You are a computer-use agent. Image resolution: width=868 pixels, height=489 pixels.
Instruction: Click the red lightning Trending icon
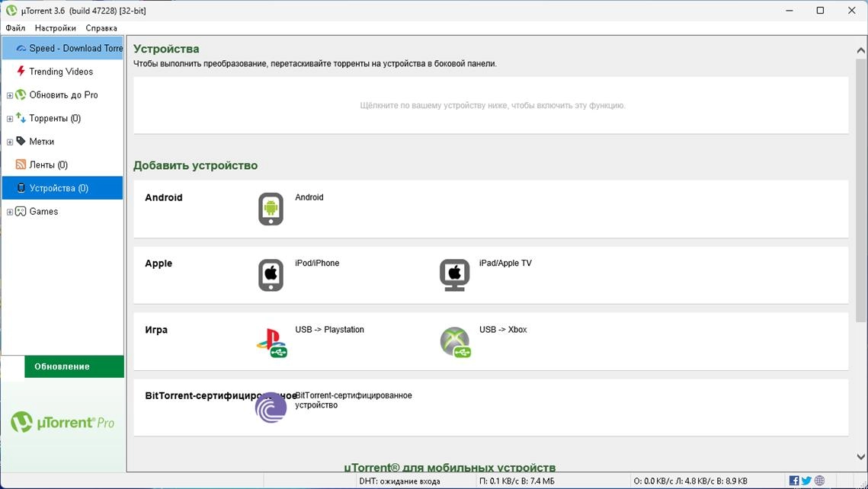[21, 71]
